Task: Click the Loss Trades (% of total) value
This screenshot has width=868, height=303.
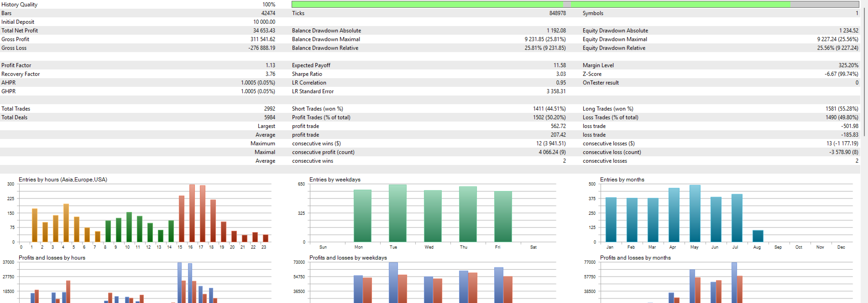Action: (x=842, y=117)
